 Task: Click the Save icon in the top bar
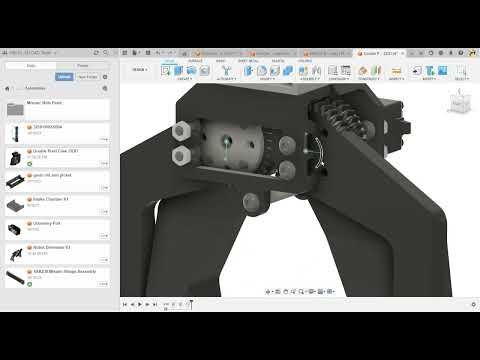pyautogui.click(x=148, y=53)
